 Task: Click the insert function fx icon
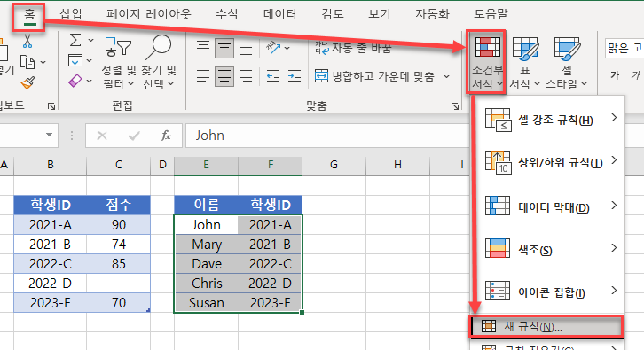(x=166, y=136)
